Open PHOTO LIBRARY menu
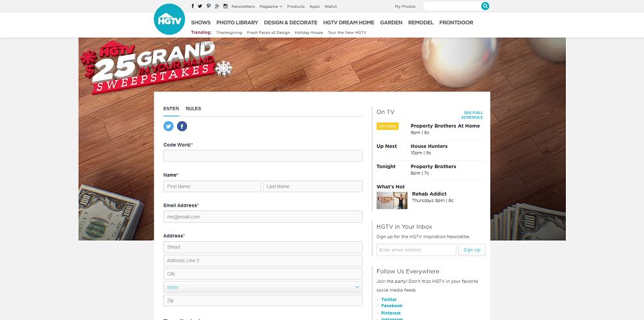Image resolution: width=644 pixels, height=320 pixels. [238, 23]
